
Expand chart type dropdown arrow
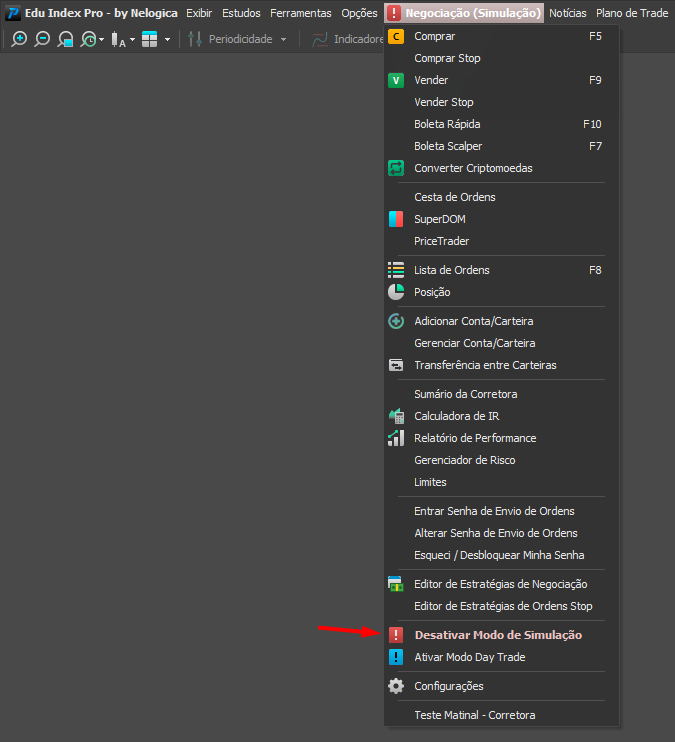tap(132, 40)
